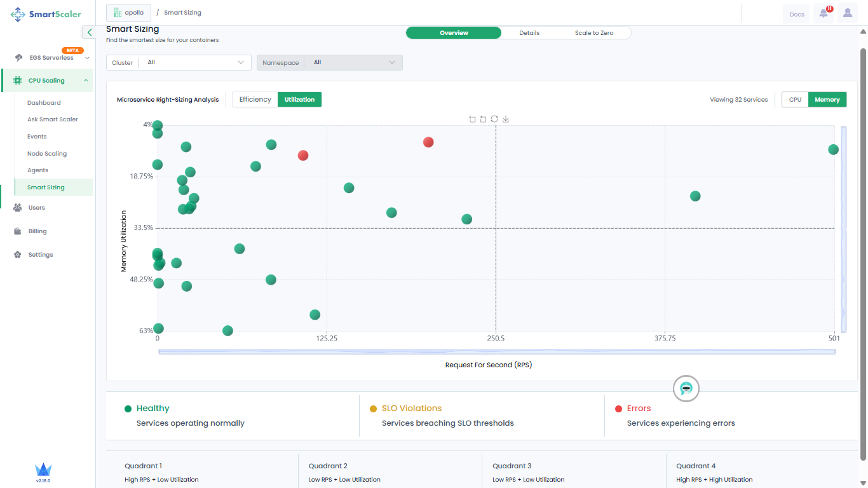Toggle metric to CPU
Image resolution: width=868 pixels, height=488 pixels.
pyautogui.click(x=795, y=100)
